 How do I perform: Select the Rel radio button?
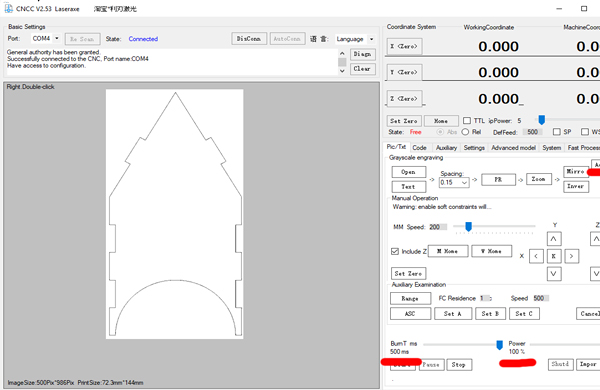click(465, 132)
